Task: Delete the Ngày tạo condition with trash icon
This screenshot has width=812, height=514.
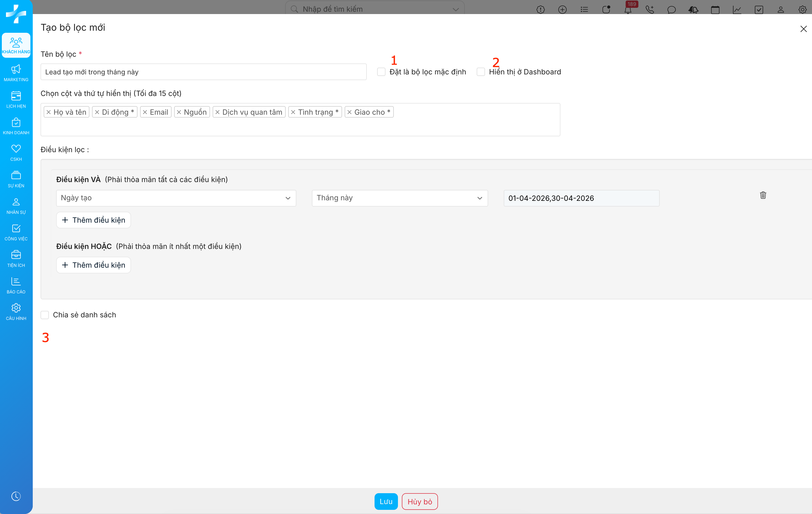Action: point(763,195)
